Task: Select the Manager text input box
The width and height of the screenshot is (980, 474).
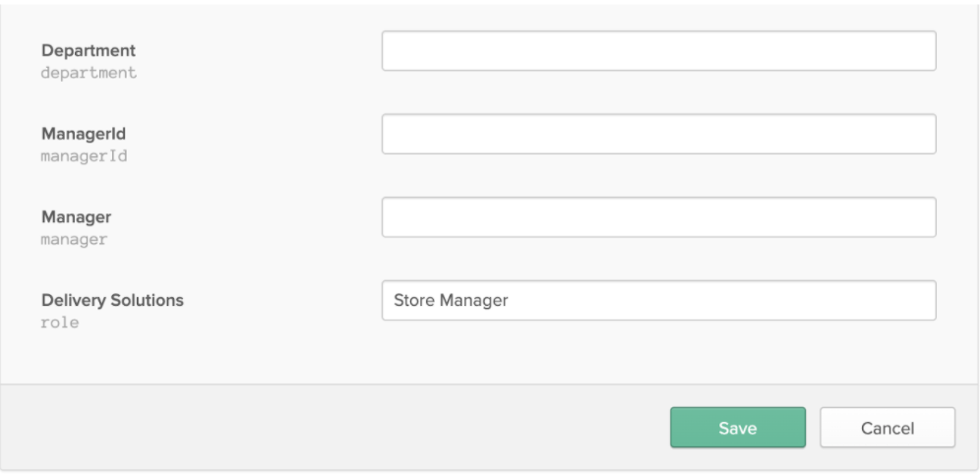Action: tap(659, 217)
